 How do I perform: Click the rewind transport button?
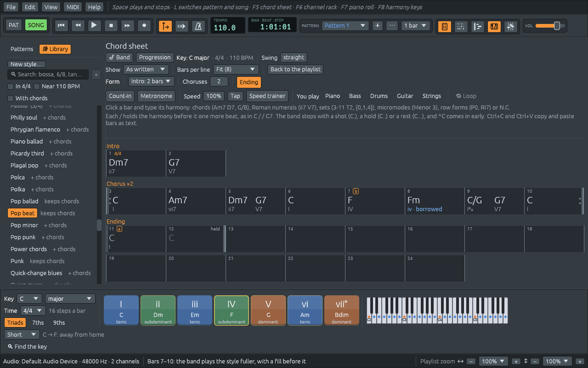pyautogui.click(x=78, y=25)
